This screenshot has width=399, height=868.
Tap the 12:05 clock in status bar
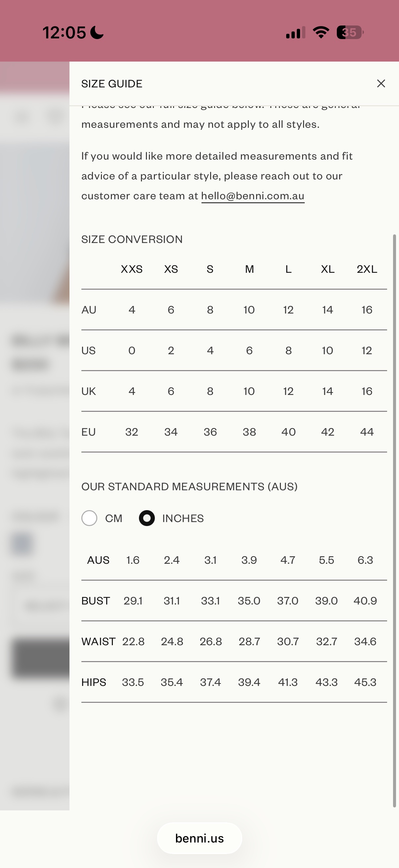click(x=64, y=33)
